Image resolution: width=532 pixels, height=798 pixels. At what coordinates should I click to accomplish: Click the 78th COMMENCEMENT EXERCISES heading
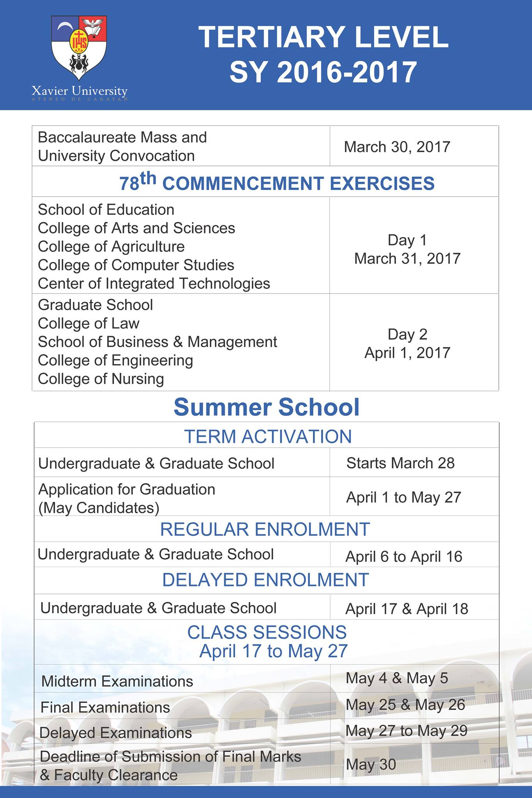[277, 182]
